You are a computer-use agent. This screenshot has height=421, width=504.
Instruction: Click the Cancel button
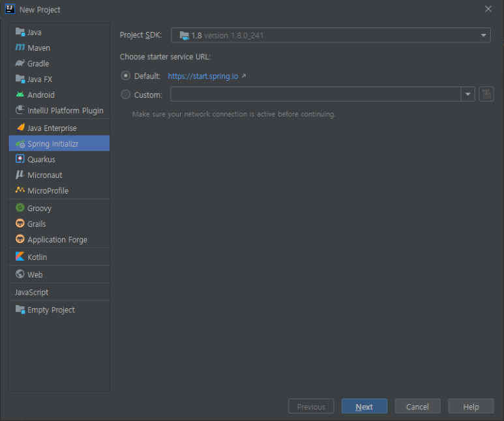pos(417,407)
